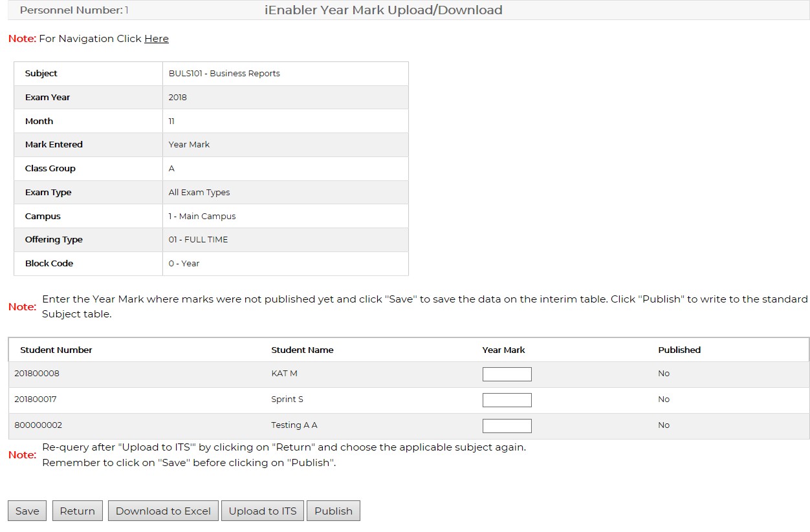Click the Year Mark field for KAT M
The width and height of the screenshot is (810, 532).
coord(507,374)
